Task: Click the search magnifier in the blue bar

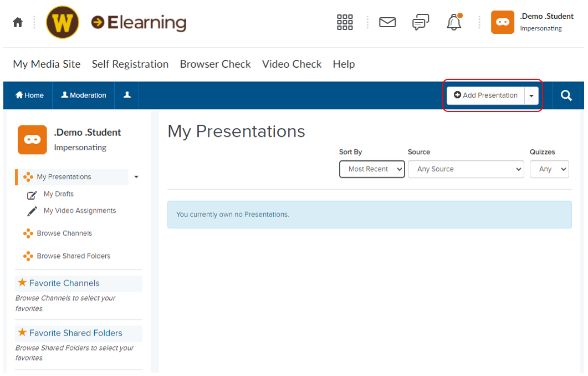Action: [566, 95]
